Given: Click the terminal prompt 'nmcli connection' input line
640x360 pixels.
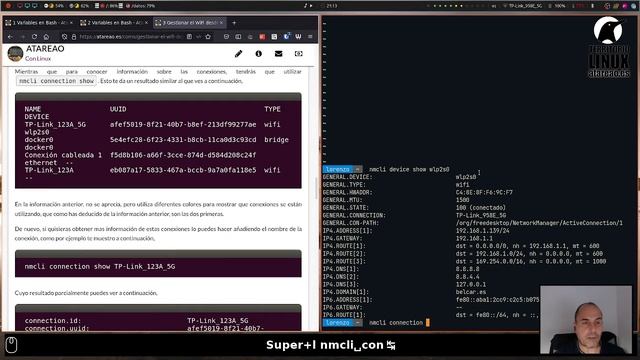Looking at the screenshot, I should tap(396, 323).
